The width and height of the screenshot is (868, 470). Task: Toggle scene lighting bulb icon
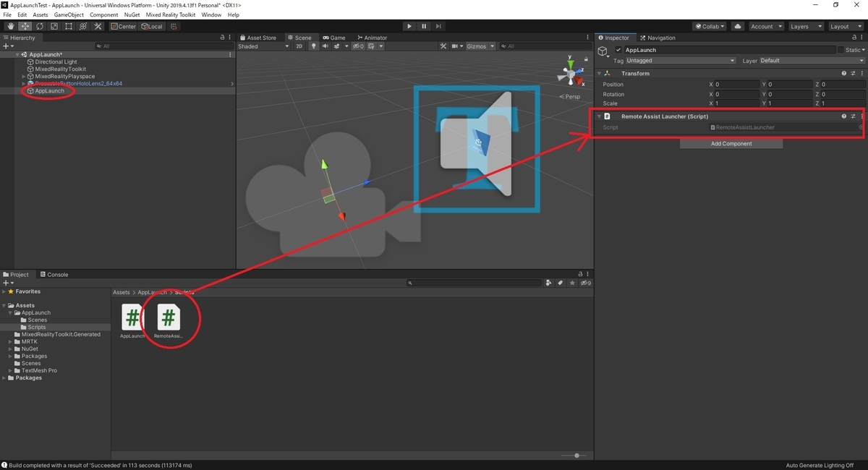[314, 46]
